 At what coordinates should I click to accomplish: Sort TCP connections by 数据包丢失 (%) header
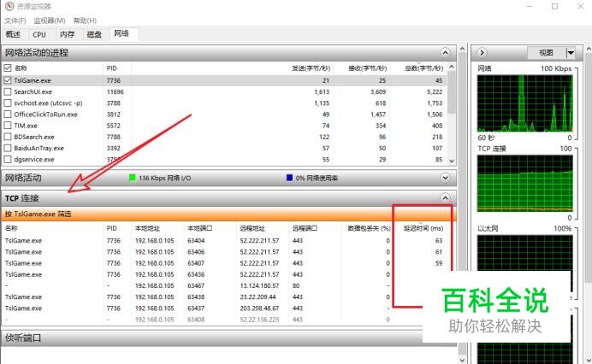(x=369, y=229)
